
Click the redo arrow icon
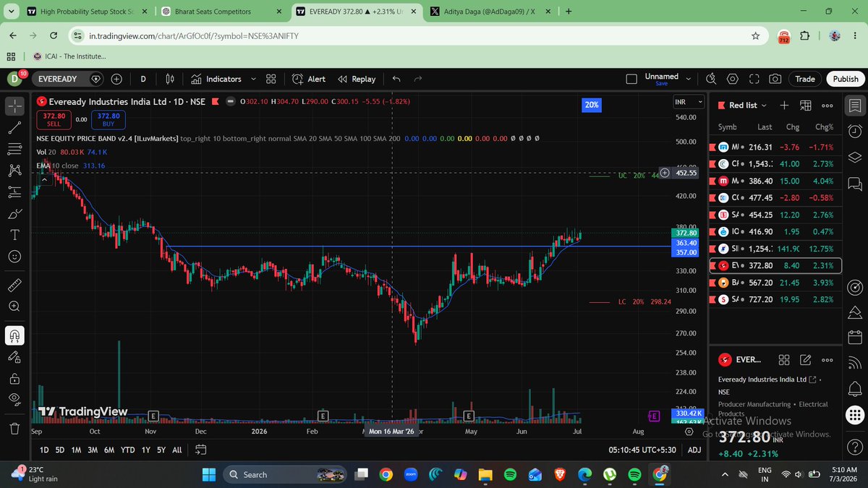click(418, 79)
